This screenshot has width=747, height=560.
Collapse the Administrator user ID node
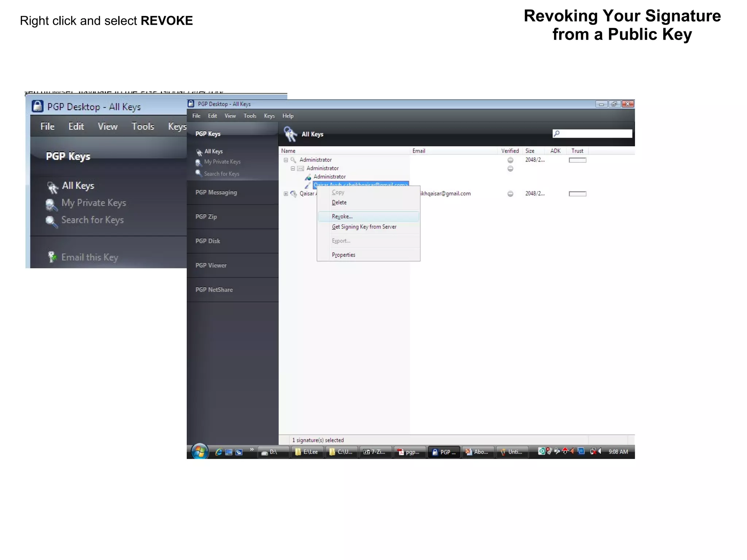(x=293, y=168)
